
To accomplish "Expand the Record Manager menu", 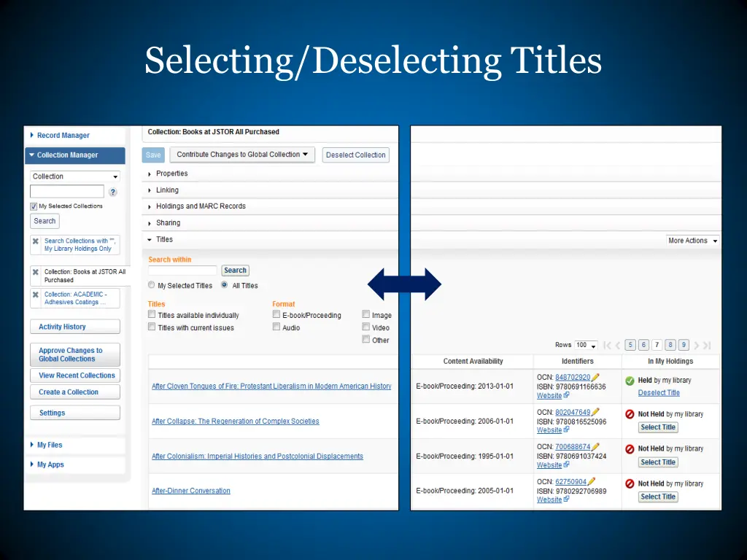I will click(63, 136).
